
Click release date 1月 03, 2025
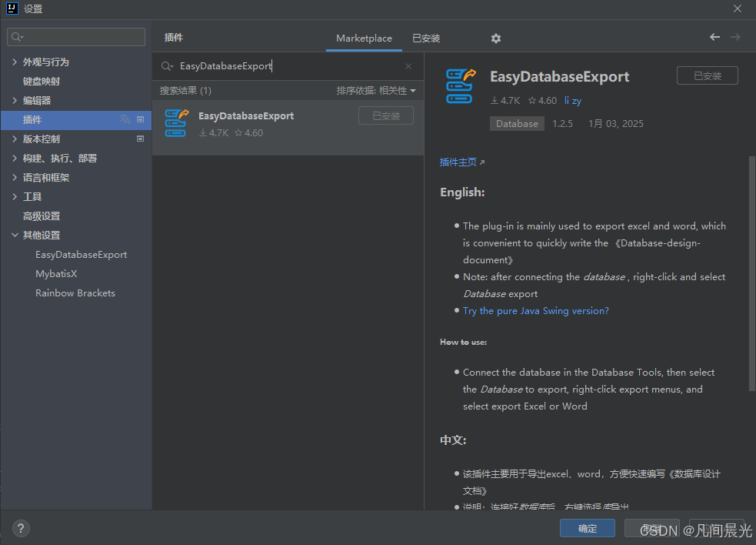[616, 124]
